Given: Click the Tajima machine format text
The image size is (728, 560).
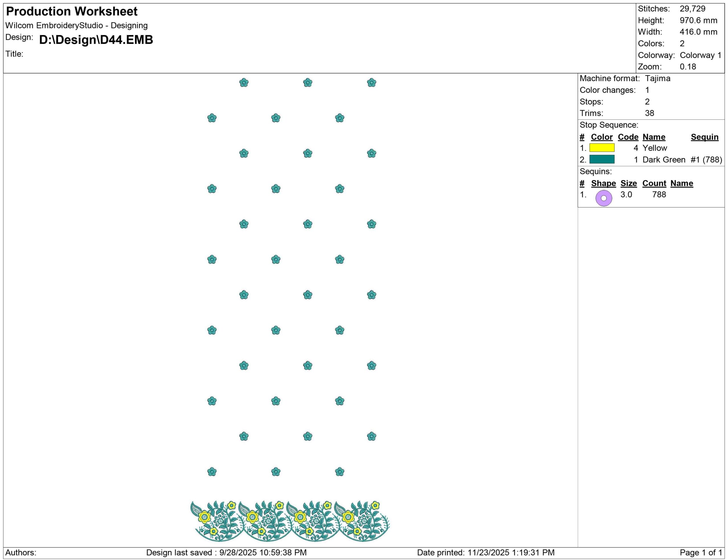Looking at the screenshot, I should (657, 79).
